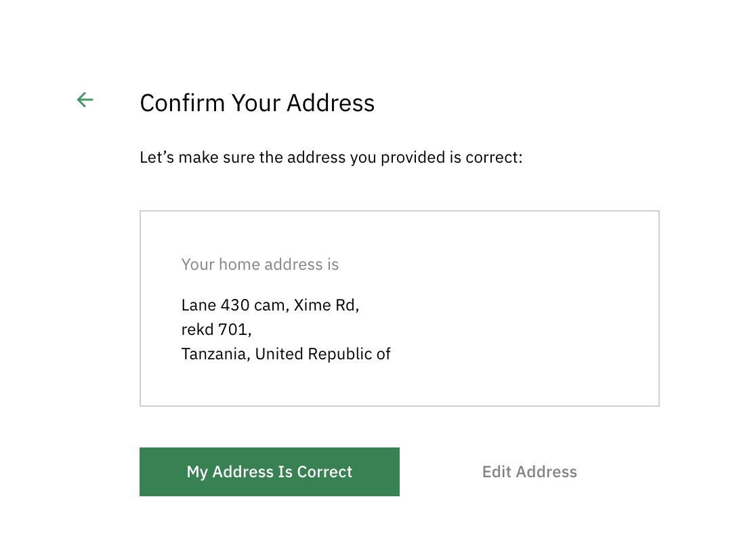Click the word 'Address' in page title
This screenshot has width=756, height=560.
(x=331, y=103)
